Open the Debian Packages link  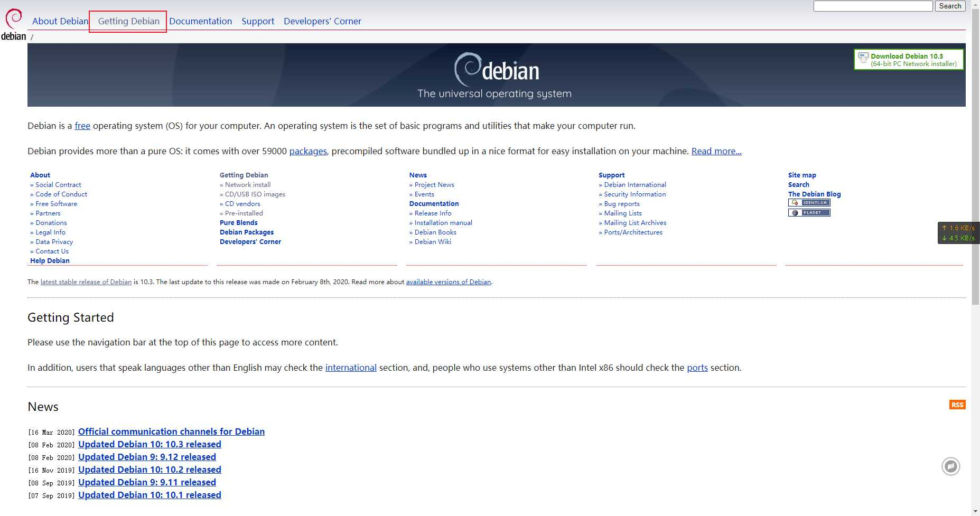coord(247,232)
